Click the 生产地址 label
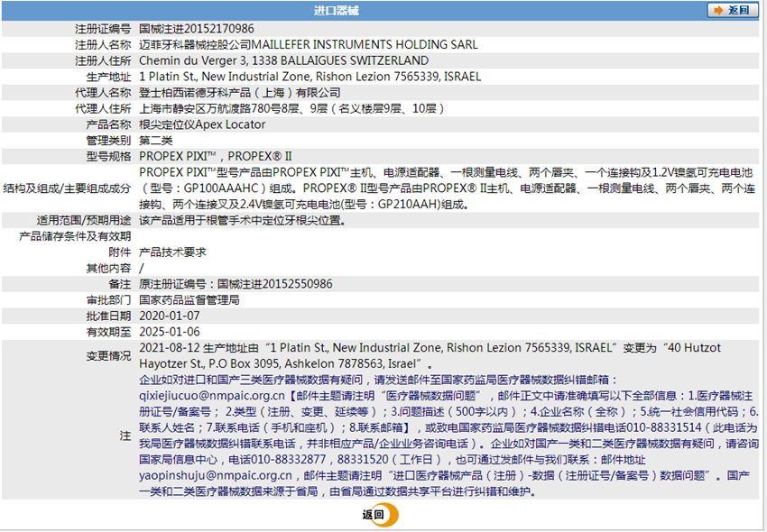This screenshot has width=767, height=532. click(108, 77)
